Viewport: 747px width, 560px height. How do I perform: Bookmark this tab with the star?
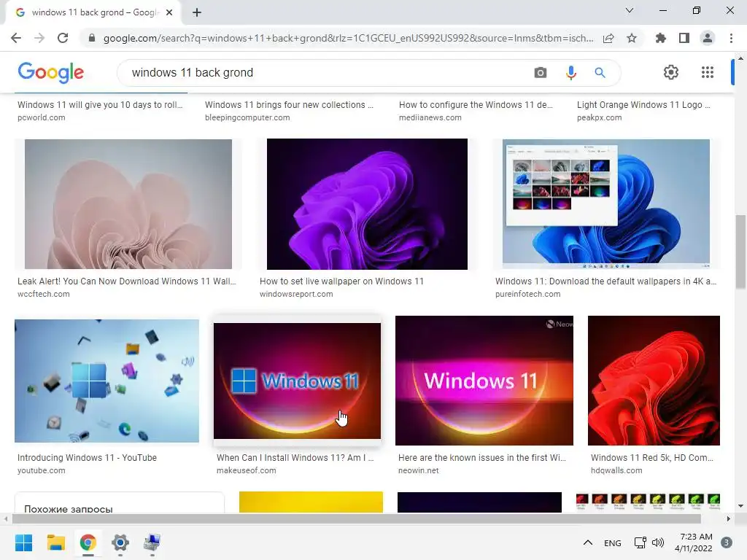632,38
